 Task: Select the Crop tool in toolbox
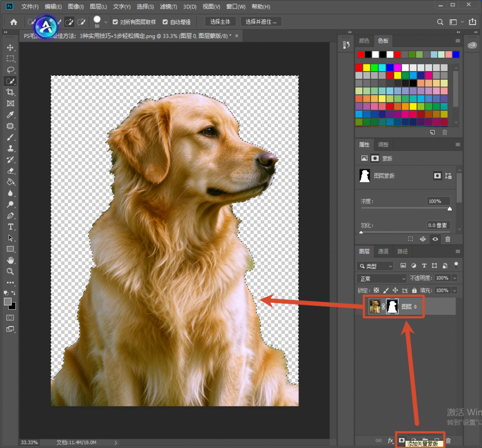10,92
